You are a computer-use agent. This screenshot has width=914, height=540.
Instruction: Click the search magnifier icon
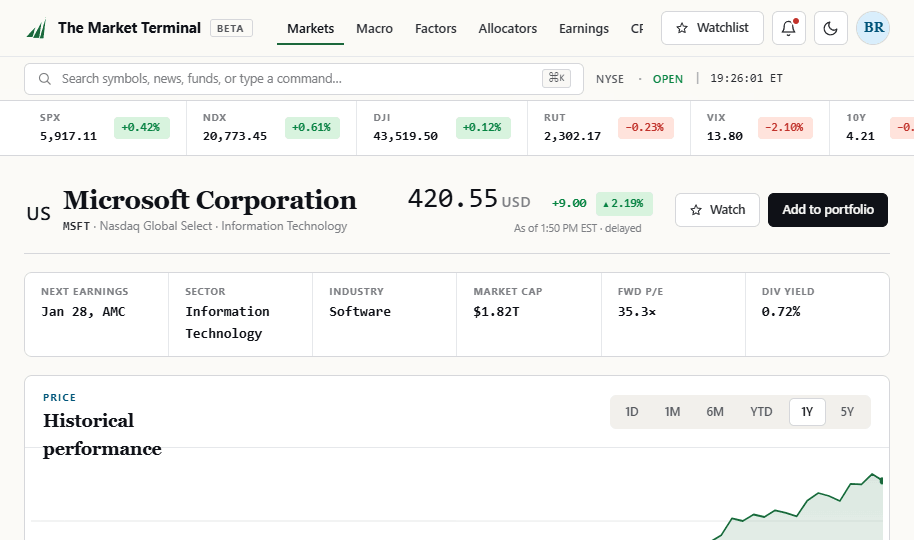coord(45,79)
